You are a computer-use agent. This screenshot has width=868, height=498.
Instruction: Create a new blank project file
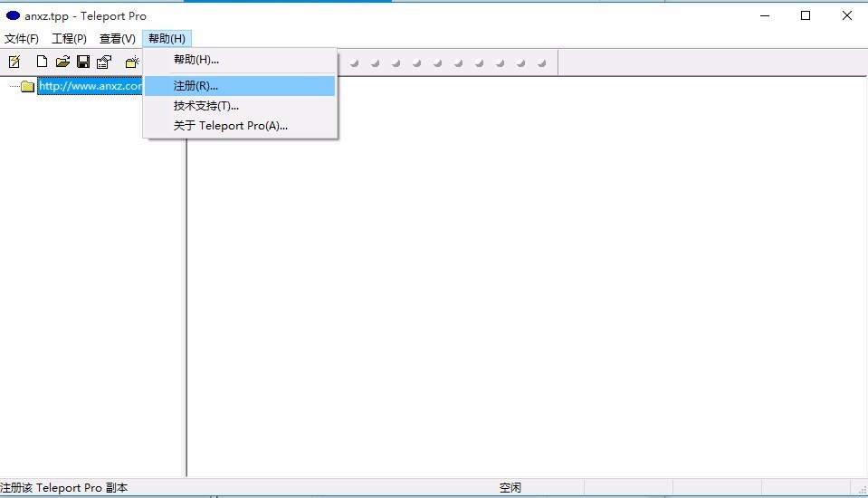coord(42,62)
